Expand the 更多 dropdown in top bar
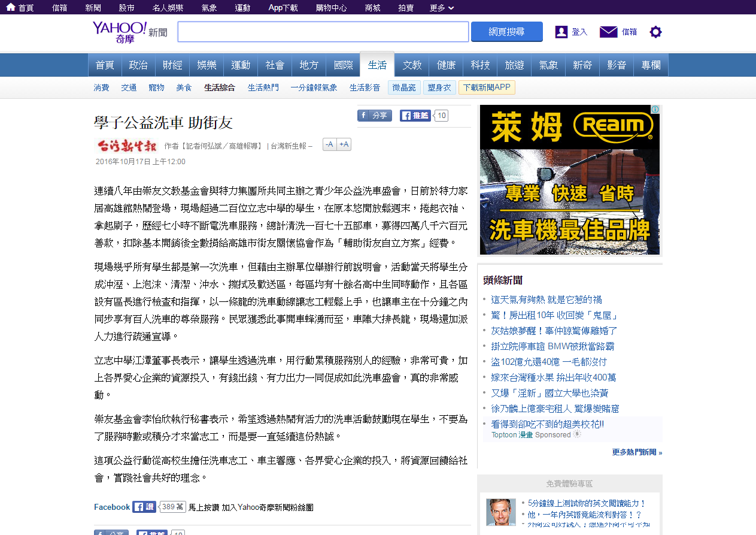The width and height of the screenshot is (756, 535). [442, 8]
